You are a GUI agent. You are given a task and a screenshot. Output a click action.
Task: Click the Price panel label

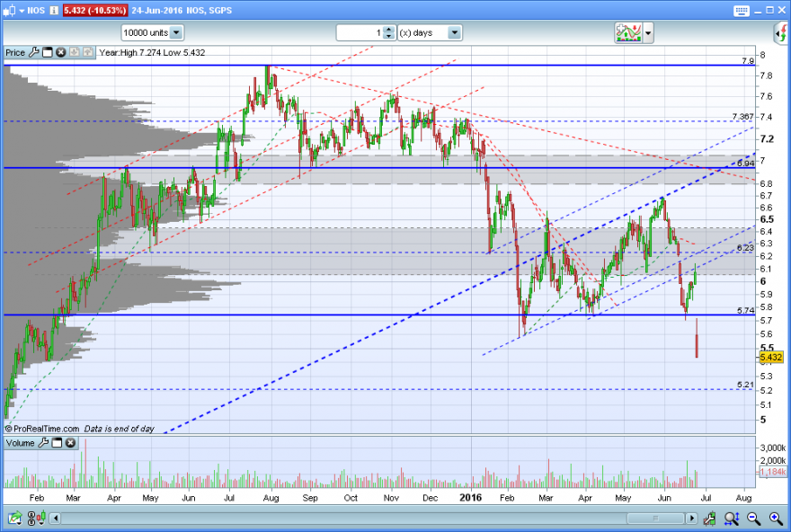[x=15, y=52]
